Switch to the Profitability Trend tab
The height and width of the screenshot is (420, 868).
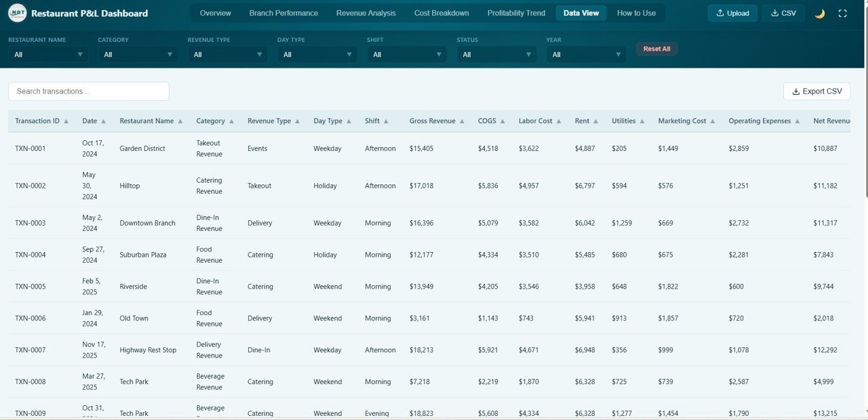click(515, 12)
